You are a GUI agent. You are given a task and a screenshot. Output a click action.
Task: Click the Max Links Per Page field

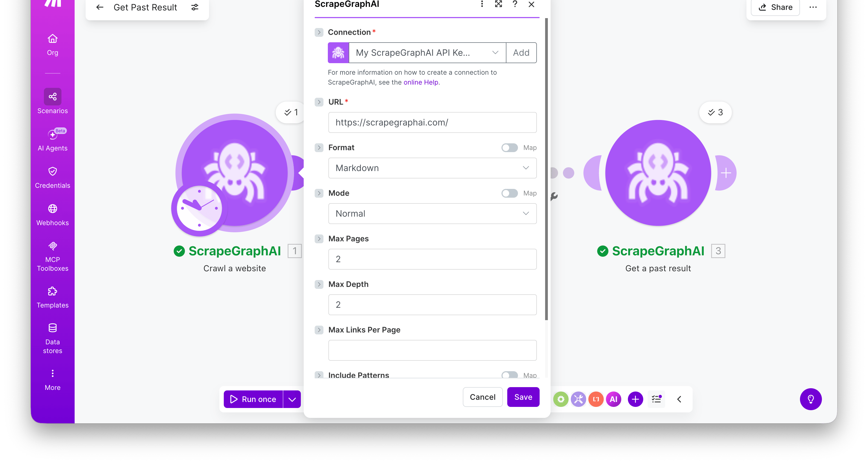click(432, 350)
